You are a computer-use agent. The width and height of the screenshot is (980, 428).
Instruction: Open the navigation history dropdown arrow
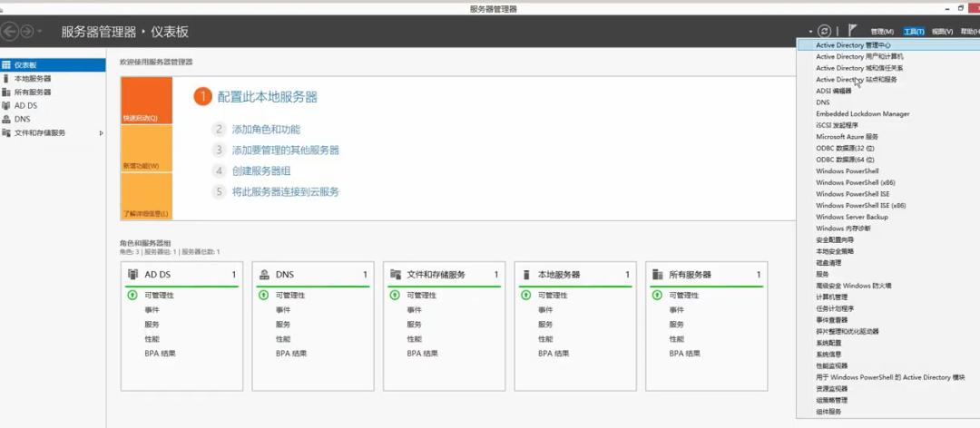click(40, 32)
